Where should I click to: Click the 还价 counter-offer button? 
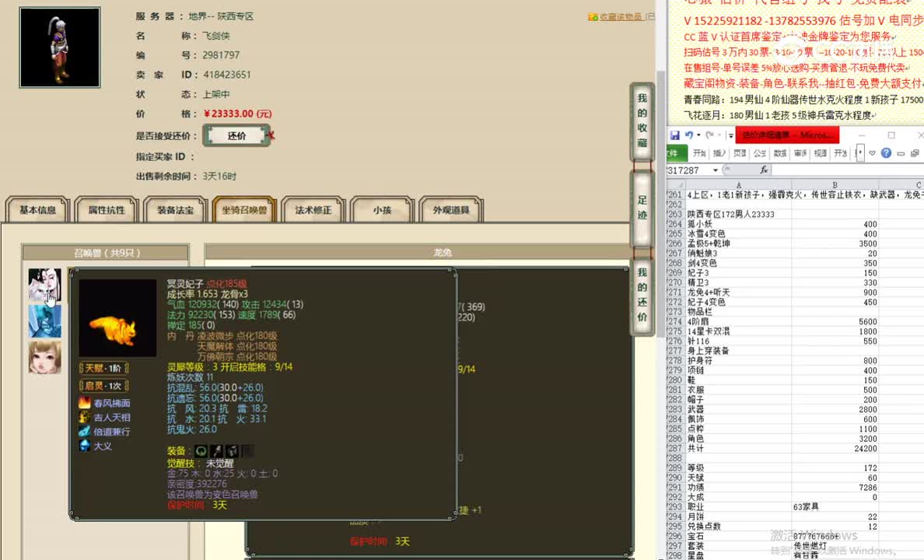236,135
